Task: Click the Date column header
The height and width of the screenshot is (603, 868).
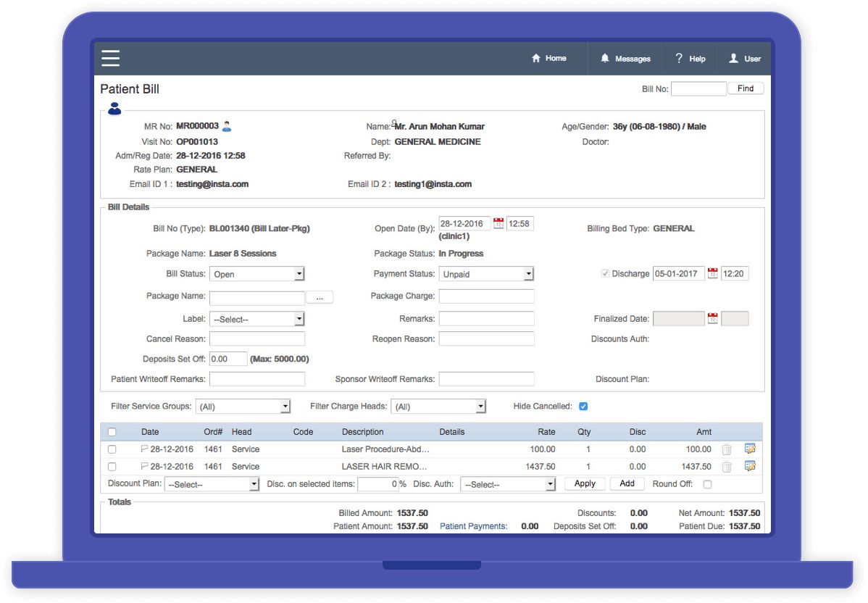Action: pos(150,432)
